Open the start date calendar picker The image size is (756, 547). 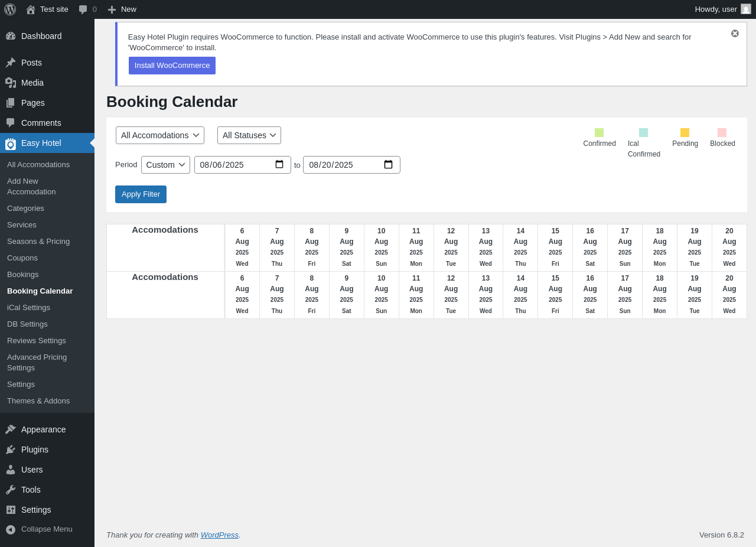pos(279,165)
